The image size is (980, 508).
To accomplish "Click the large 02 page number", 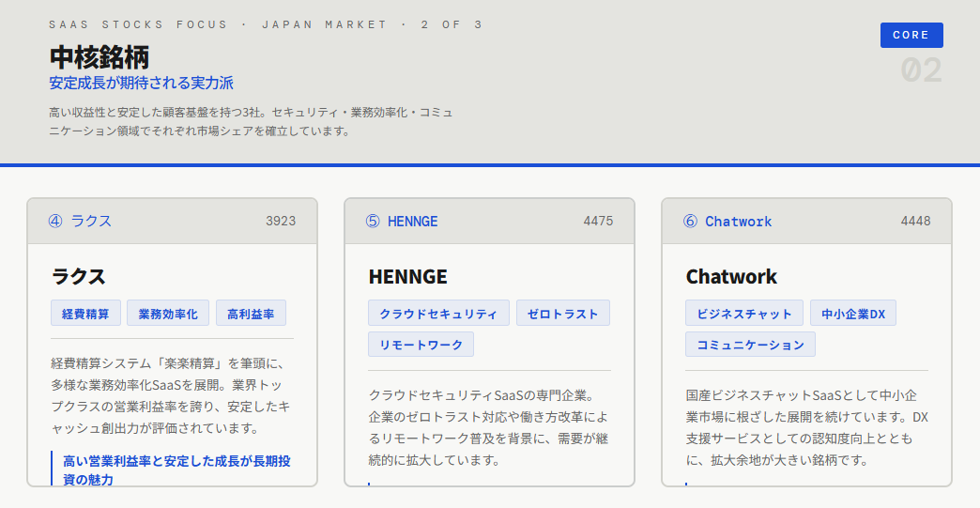I will pos(921,70).
